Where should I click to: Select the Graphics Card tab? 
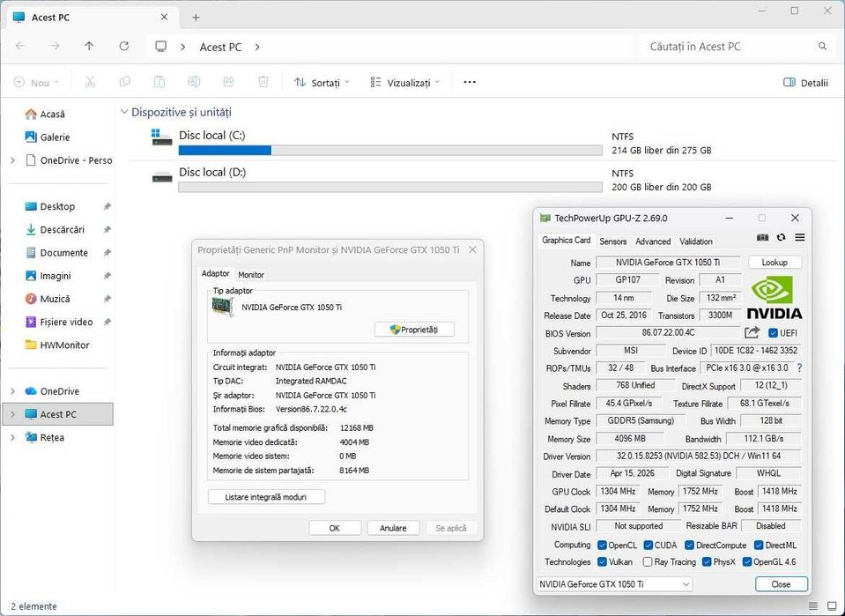pyautogui.click(x=566, y=241)
